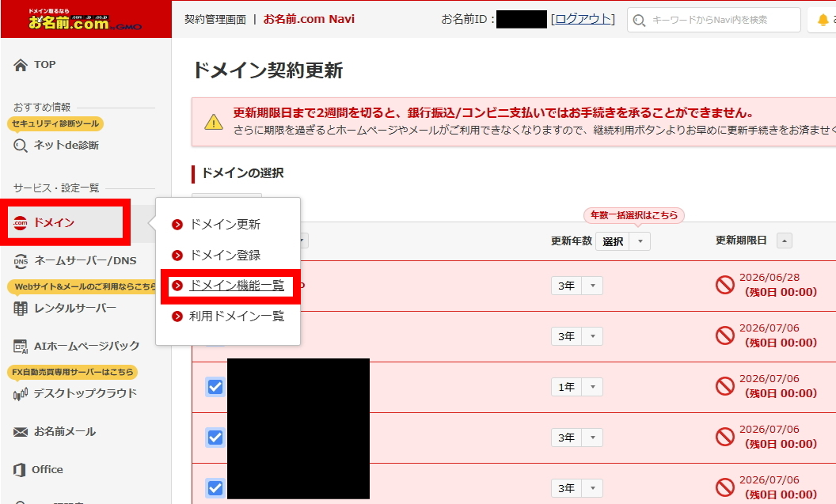The image size is (836, 504).
Task: Click the セキュリティ診断ツール yellow badge
Action: click(x=55, y=123)
